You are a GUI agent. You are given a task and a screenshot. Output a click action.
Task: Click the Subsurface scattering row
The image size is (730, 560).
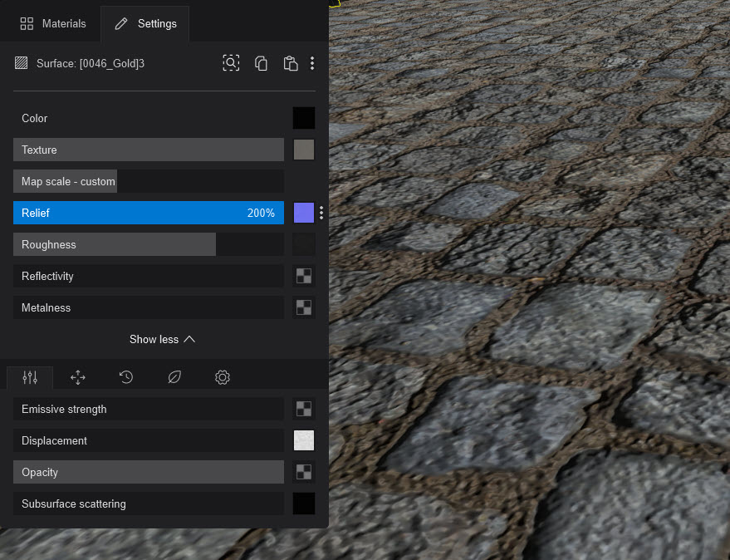point(148,504)
